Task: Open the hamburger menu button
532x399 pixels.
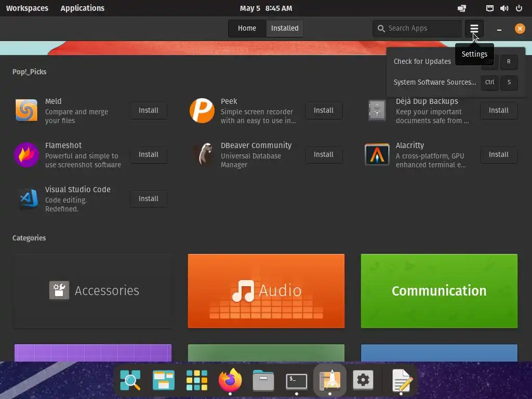Action: (474, 29)
